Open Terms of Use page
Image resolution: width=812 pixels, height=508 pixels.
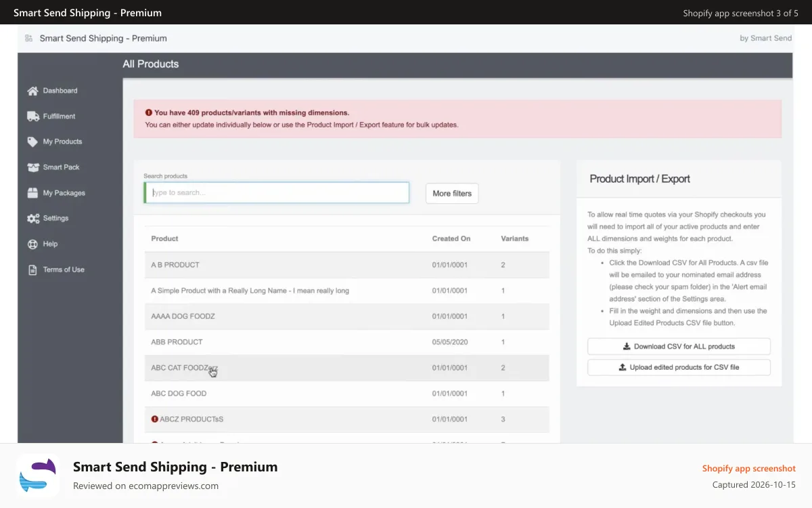pyautogui.click(x=64, y=270)
